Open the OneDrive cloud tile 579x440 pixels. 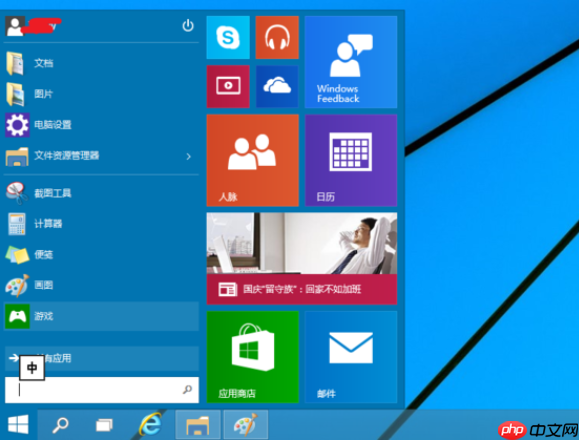(277, 86)
